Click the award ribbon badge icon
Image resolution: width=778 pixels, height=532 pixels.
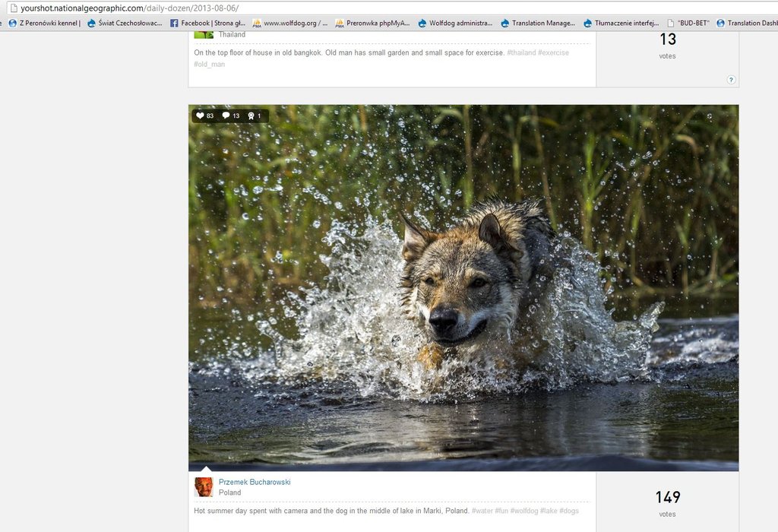coord(251,116)
